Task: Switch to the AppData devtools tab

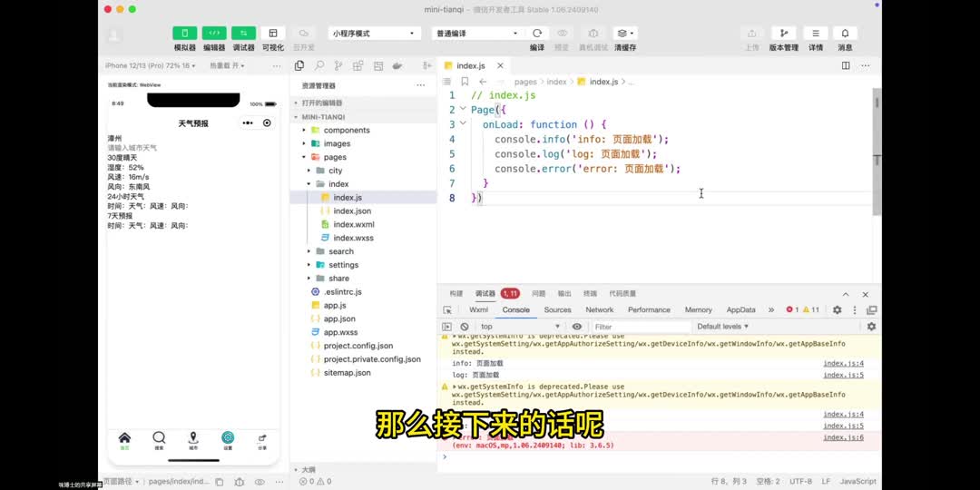Action: coord(740,310)
